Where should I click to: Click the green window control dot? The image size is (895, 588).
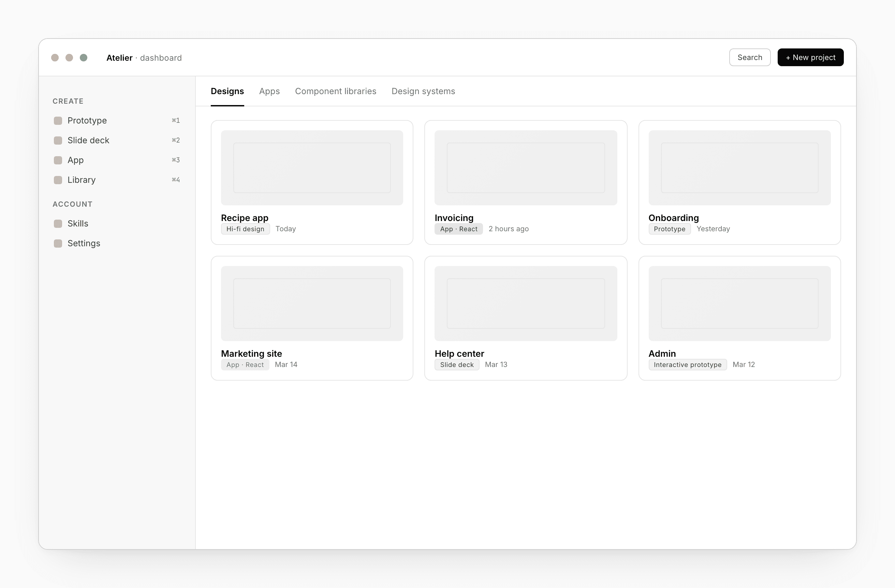coord(84,58)
